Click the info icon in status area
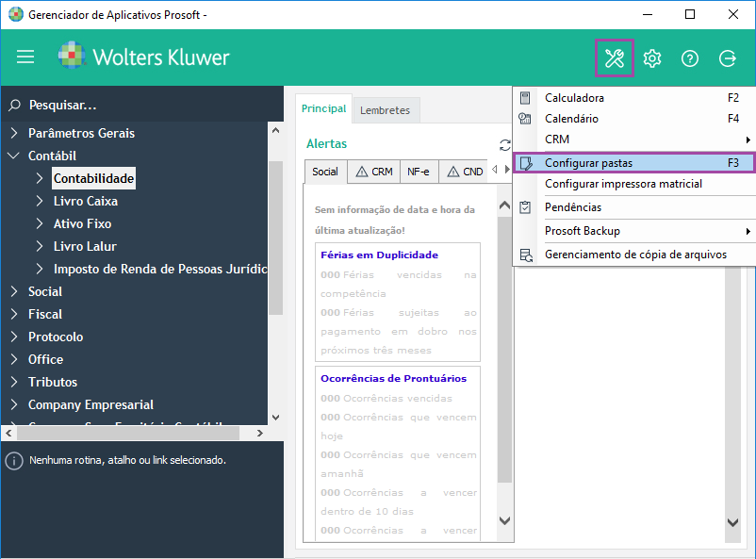The height and width of the screenshot is (559, 756). point(14,461)
